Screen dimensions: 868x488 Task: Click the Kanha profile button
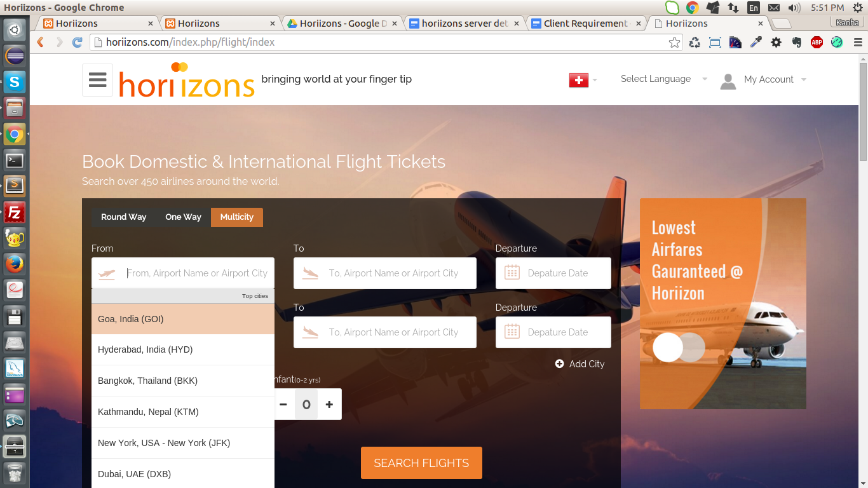(847, 22)
